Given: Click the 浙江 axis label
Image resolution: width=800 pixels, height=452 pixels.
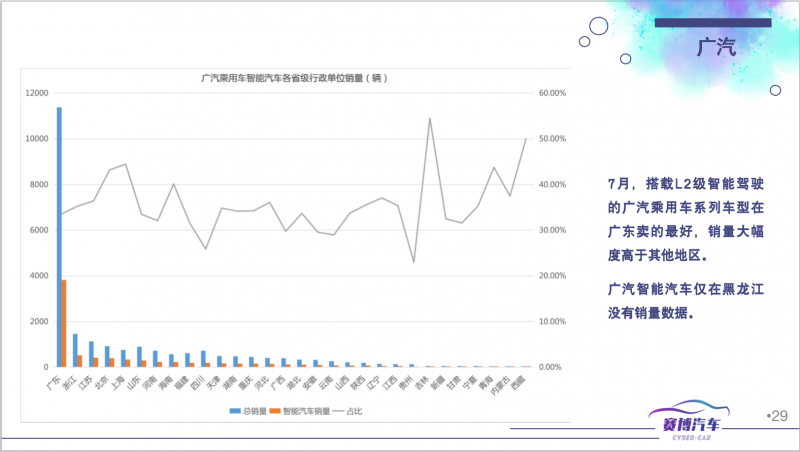Looking at the screenshot, I should [69, 383].
